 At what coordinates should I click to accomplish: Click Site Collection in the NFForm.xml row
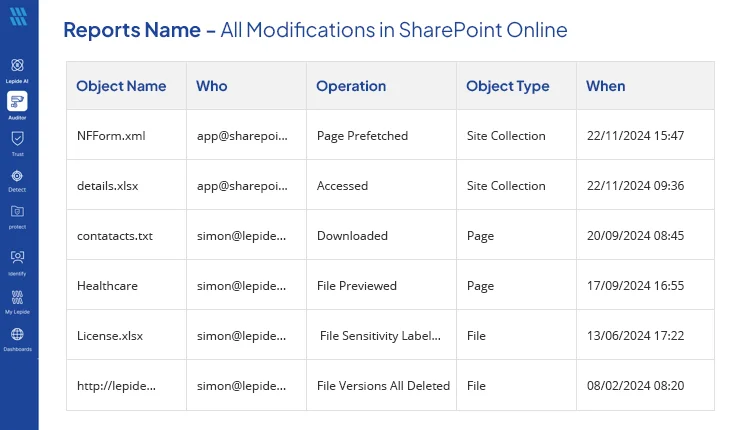(506, 136)
